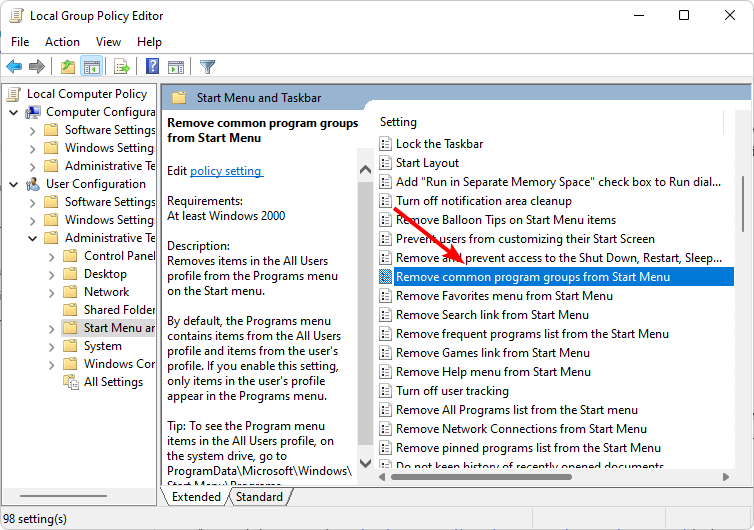Click the Export List toolbar icon
This screenshot has width=754, height=530.
[x=121, y=67]
